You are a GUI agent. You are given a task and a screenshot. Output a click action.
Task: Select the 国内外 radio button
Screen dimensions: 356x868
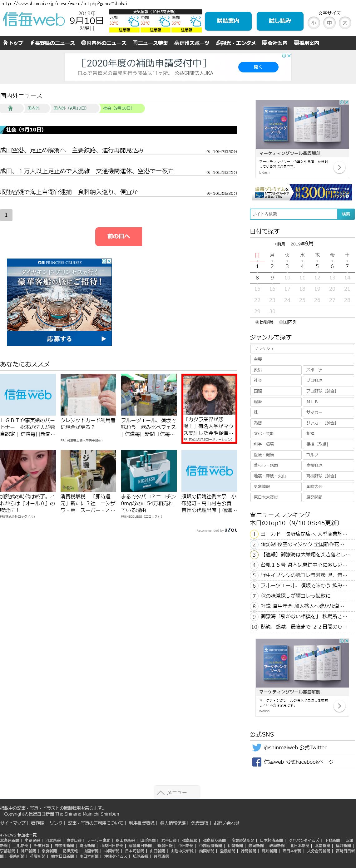281,322
